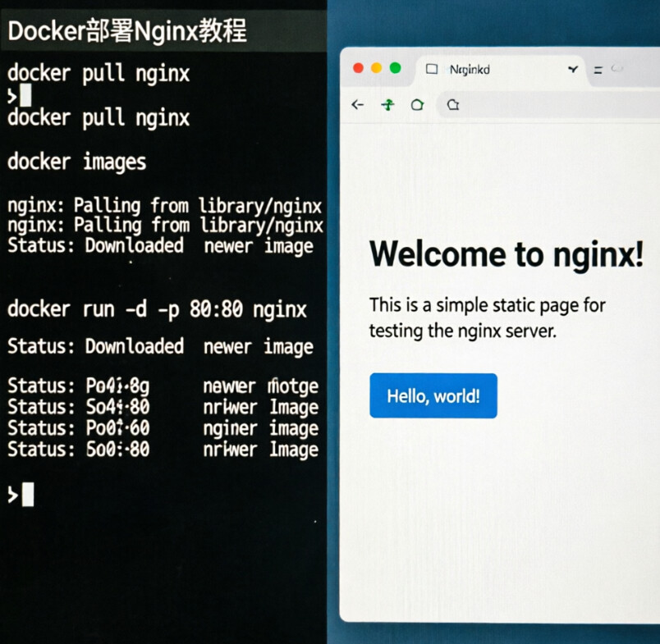Image resolution: width=660 pixels, height=644 pixels.
Task: Click the "docker run -d -p 80:80 nginx" line
Action: click(x=157, y=310)
